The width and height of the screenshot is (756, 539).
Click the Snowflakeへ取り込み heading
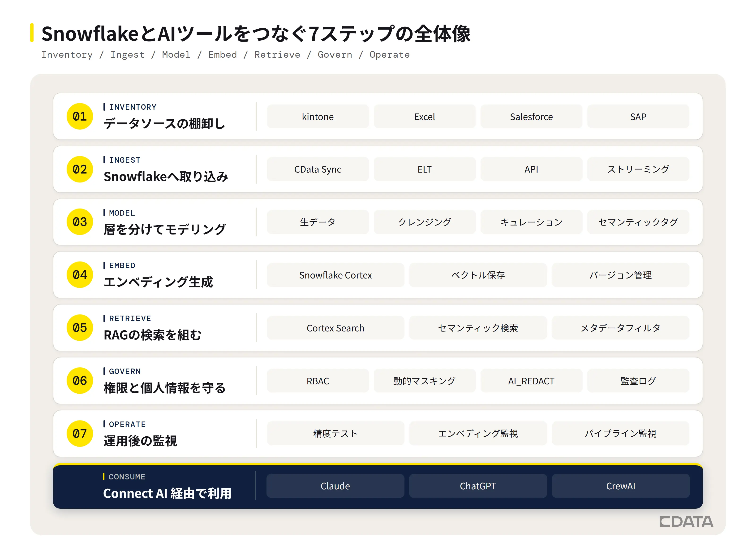[166, 177]
